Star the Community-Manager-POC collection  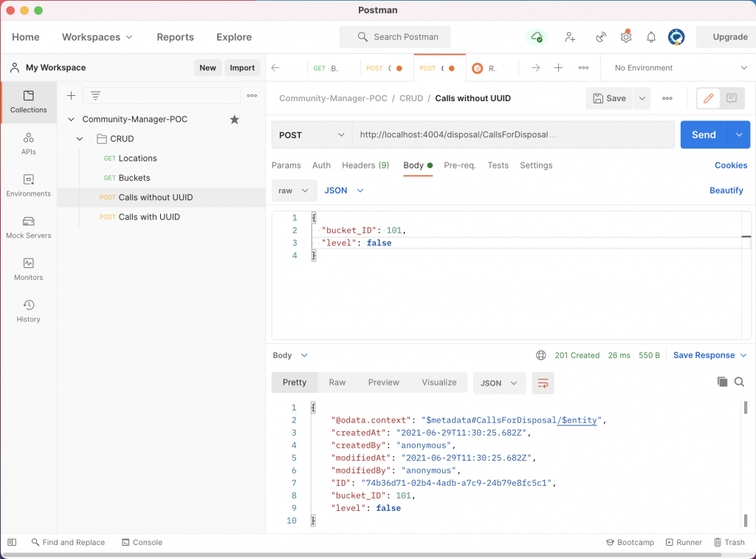pyautogui.click(x=234, y=119)
